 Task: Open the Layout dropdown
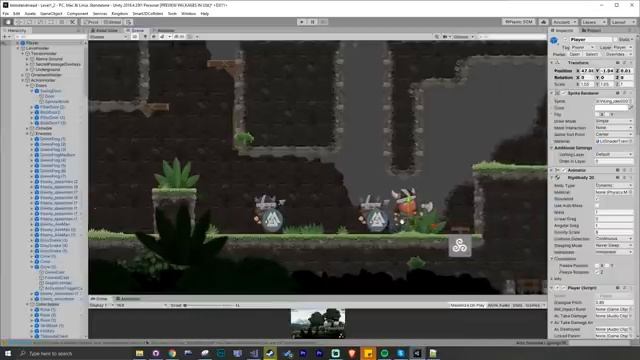tap(623, 22)
